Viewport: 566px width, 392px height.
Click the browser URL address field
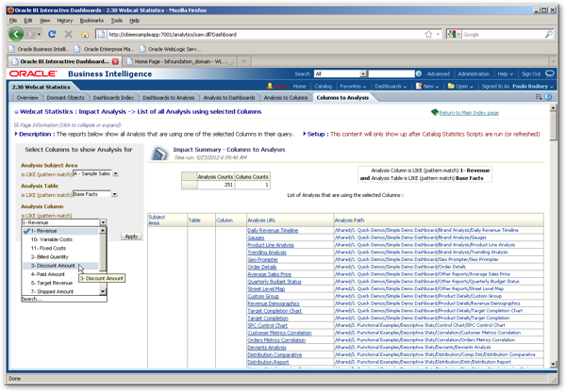[265, 35]
